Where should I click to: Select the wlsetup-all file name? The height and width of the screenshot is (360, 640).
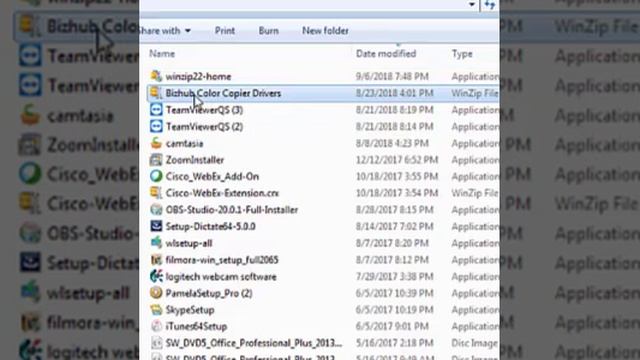pos(189,243)
